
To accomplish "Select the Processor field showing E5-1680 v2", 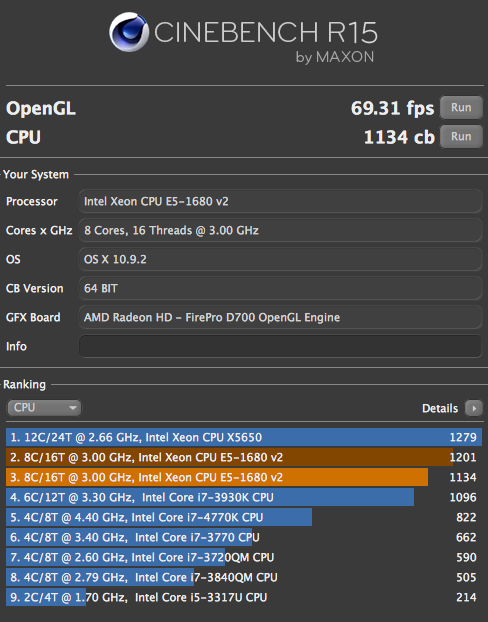I will coord(280,201).
